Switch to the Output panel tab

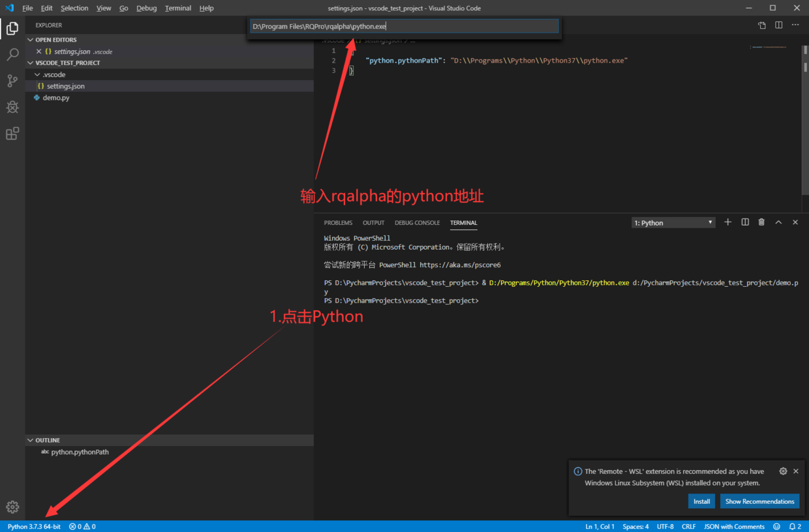tap(374, 223)
